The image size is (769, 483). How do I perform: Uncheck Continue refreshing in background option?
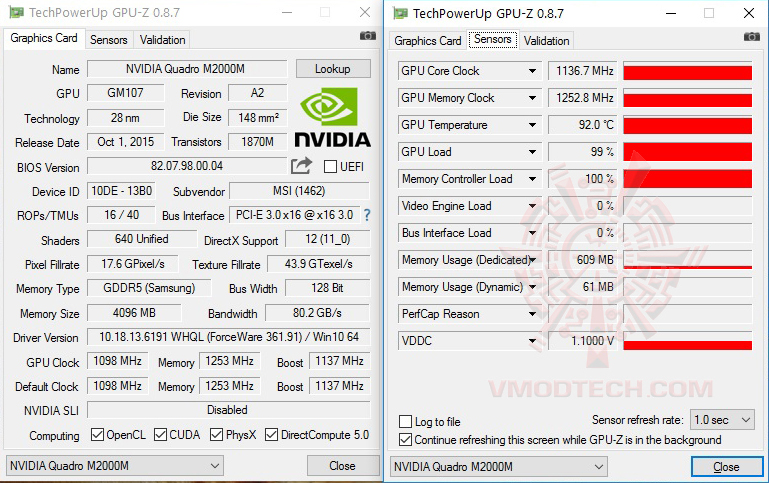pyautogui.click(x=406, y=440)
